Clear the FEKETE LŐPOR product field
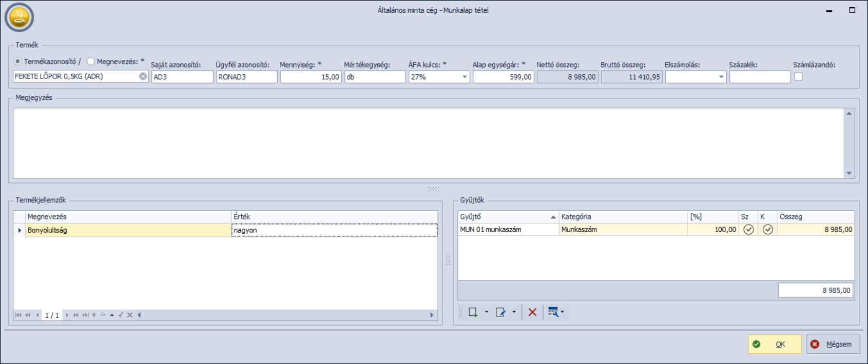The image size is (868, 364). tap(143, 76)
